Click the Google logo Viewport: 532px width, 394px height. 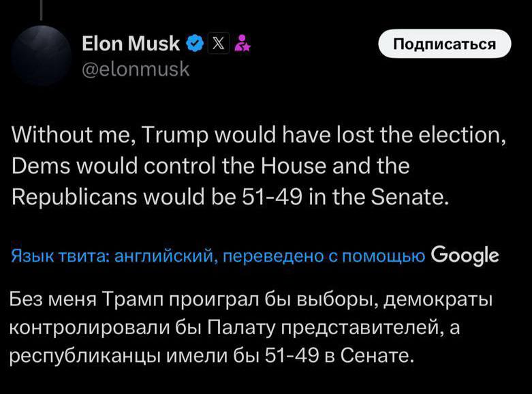[x=465, y=256]
